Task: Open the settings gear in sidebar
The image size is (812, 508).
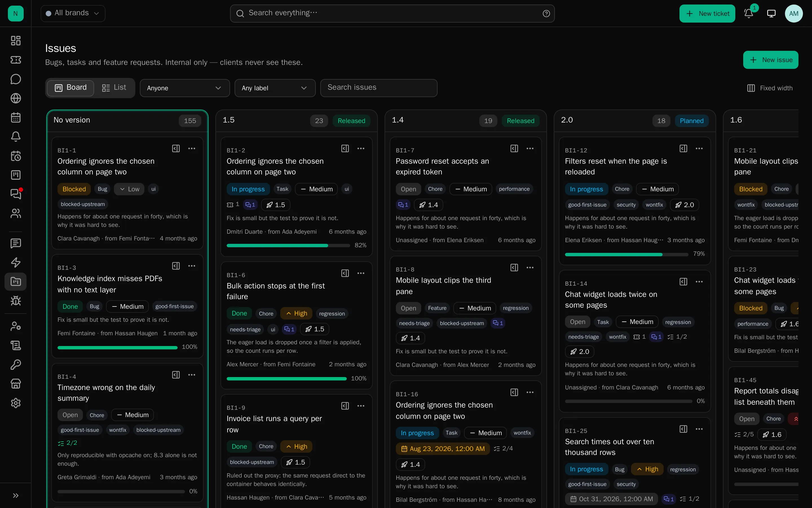Action: (16, 403)
